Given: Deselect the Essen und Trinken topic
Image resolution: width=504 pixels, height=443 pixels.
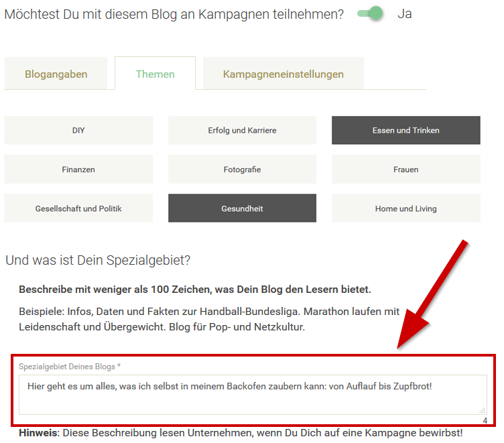Looking at the screenshot, I should coord(405,131).
